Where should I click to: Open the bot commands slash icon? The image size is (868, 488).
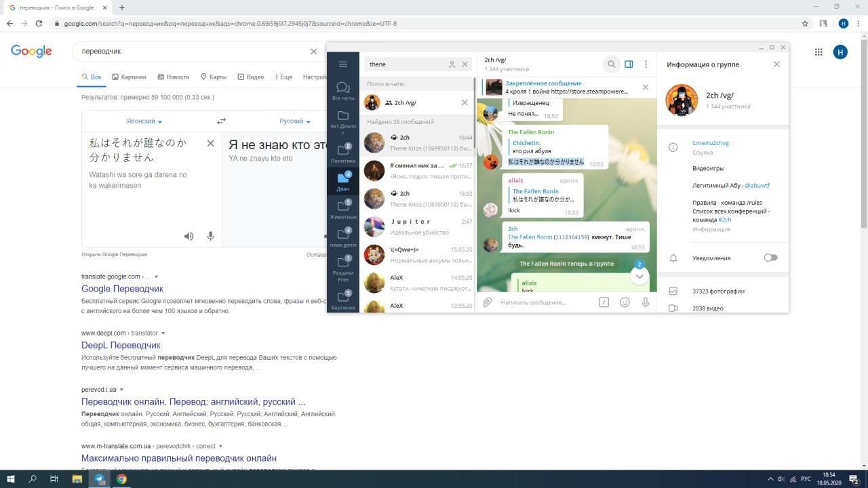click(604, 302)
